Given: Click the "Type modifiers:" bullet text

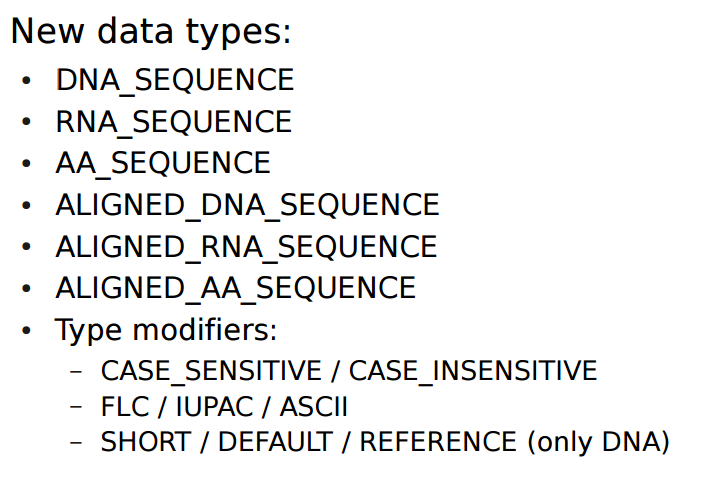Looking at the screenshot, I should click(x=166, y=329).
